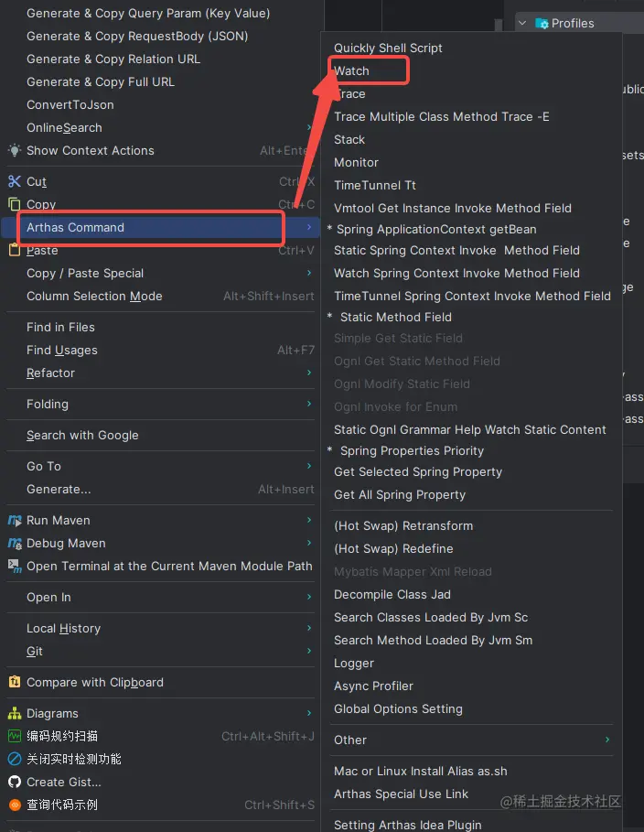Expand the Local History submenu arrow
The height and width of the screenshot is (832, 644).
click(x=309, y=628)
